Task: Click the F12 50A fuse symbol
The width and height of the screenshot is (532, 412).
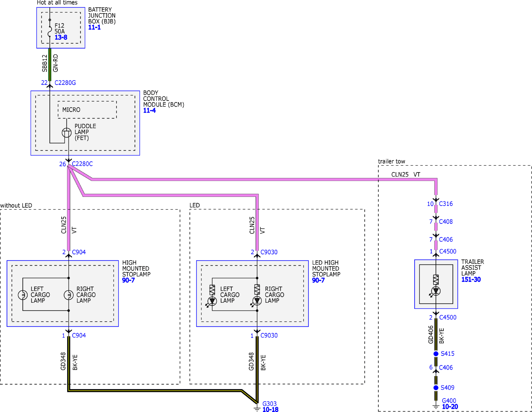Action: 50,31
